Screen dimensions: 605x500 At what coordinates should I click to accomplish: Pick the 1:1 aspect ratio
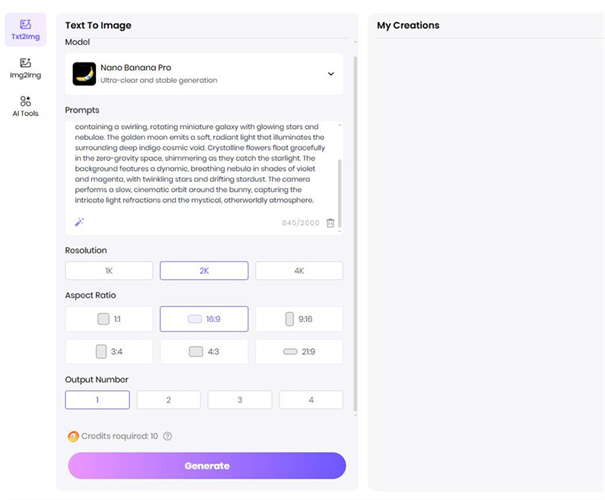(x=109, y=319)
